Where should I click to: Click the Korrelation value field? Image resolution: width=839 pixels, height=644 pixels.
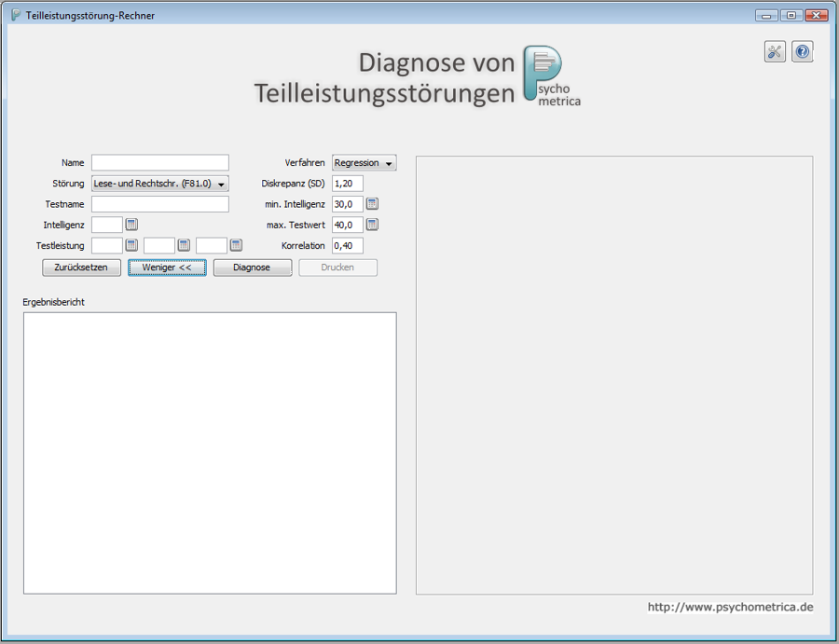point(347,245)
